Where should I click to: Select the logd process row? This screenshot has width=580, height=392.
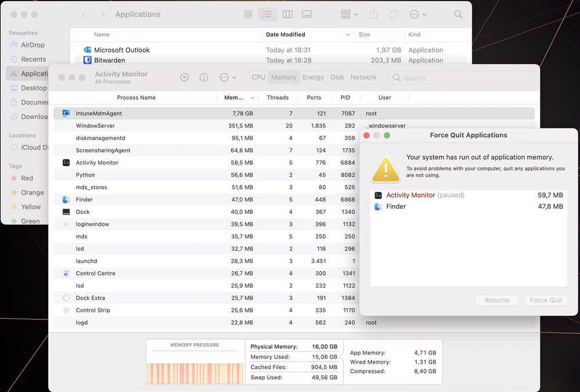pyautogui.click(x=294, y=322)
